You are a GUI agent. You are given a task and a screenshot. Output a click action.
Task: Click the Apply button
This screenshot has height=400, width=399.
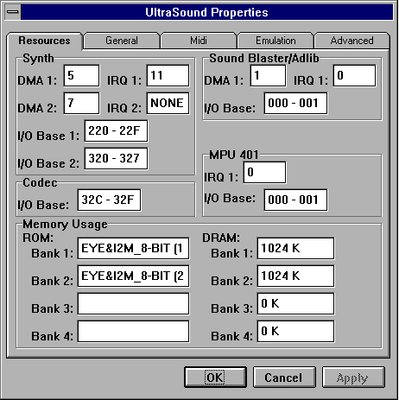coord(353,377)
